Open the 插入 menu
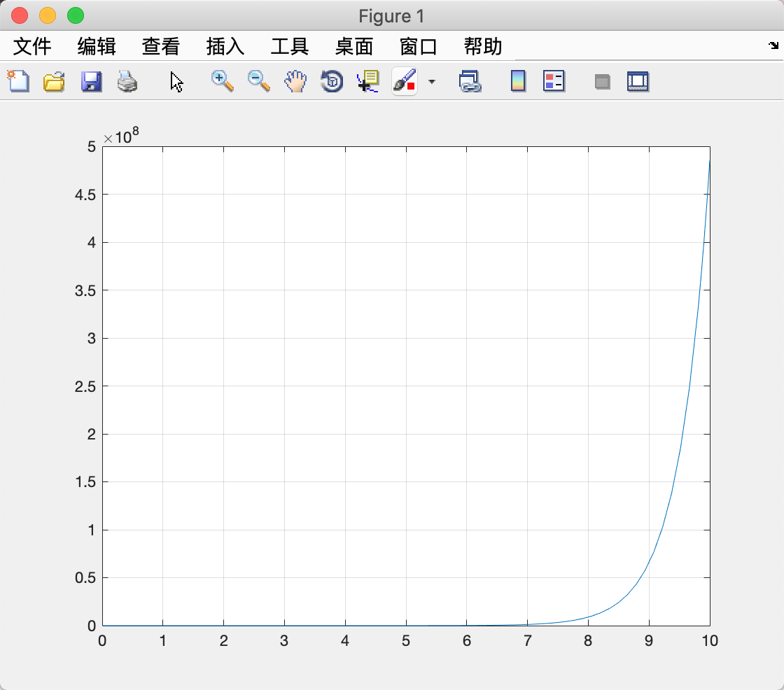The height and width of the screenshot is (690, 784). click(225, 46)
